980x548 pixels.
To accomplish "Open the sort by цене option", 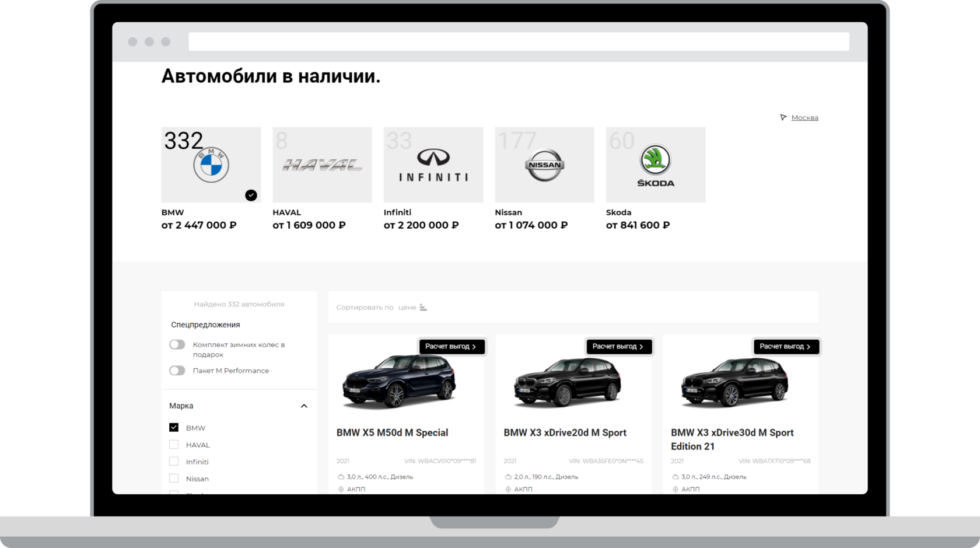I will pos(407,308).
